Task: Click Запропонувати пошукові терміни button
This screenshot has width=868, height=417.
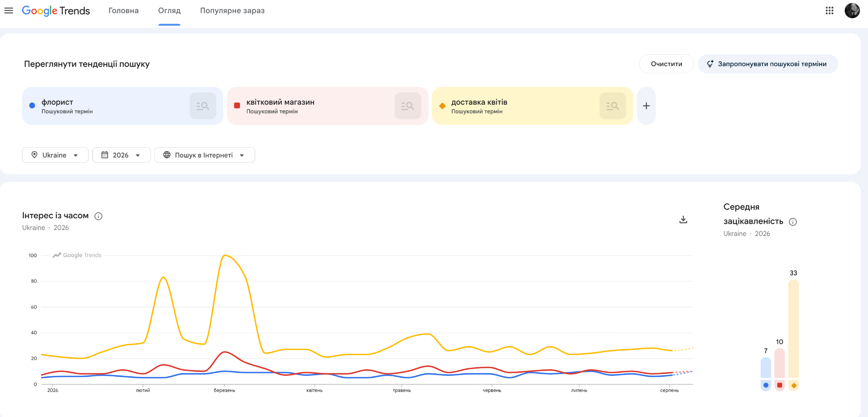Action: pyautogui.click(x=768, y=64)
